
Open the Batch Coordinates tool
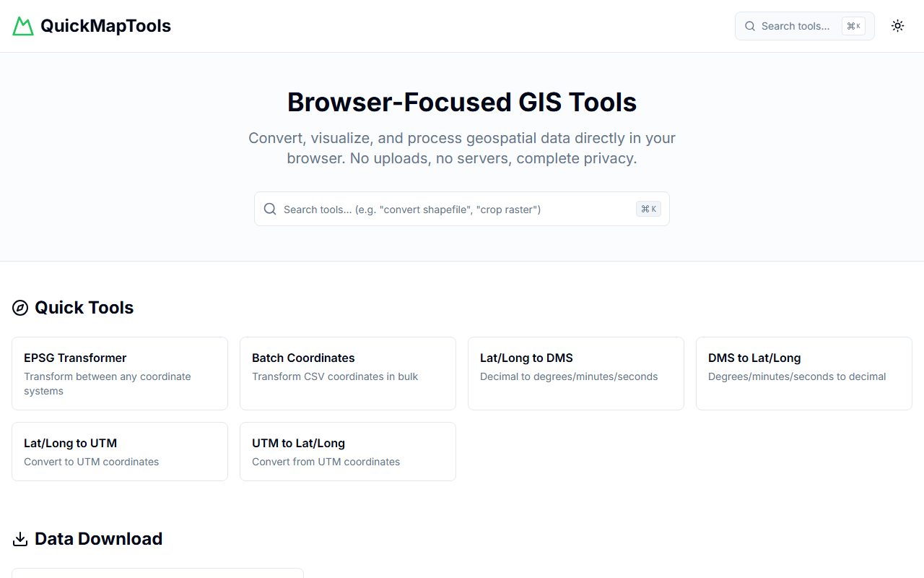[x=347, y=373]
